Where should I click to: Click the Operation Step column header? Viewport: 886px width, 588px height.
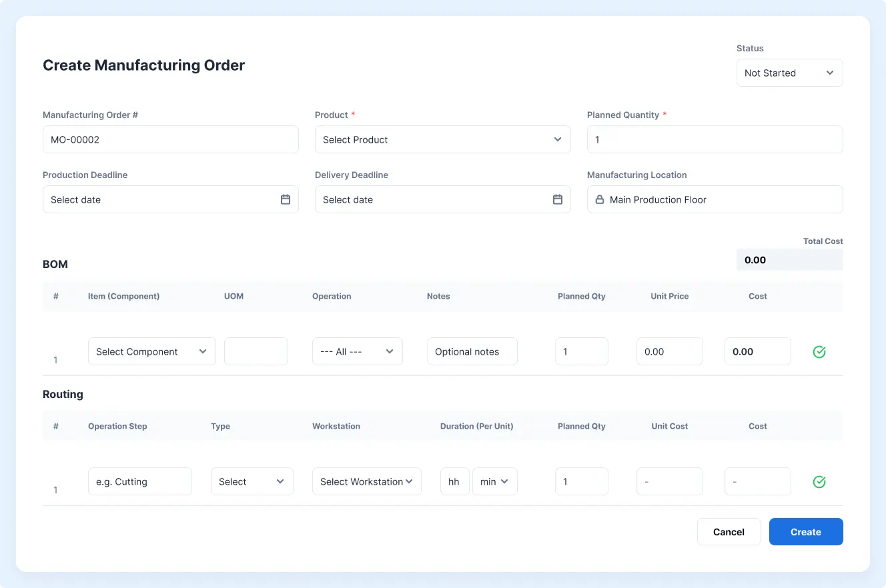click(117, 426)
